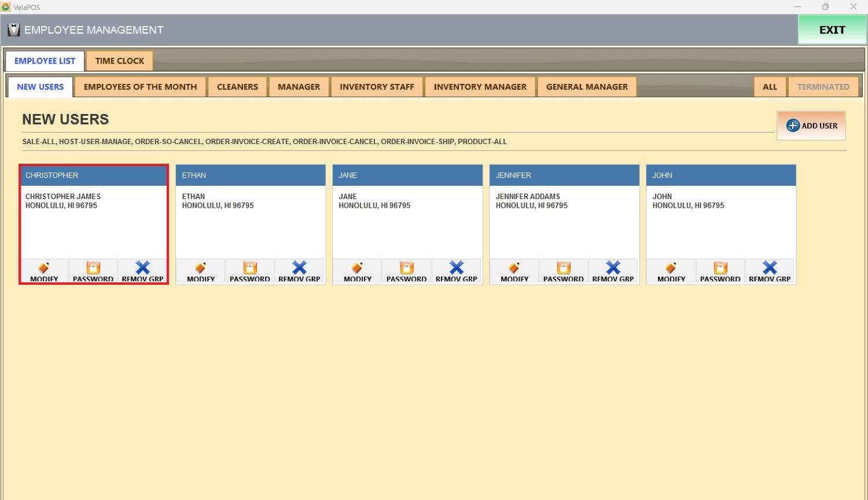Click Modify pencil icon for Jennifer
This screenshot has height=500, width=868.
click(514, 269)
